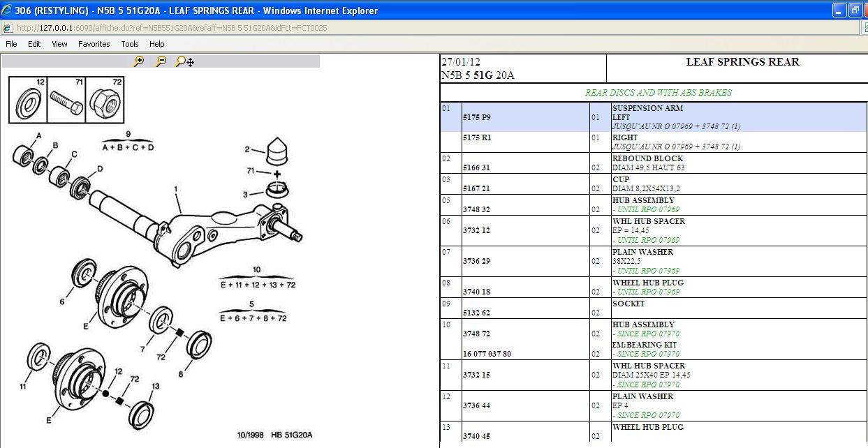This screenshot has height=448, width=868.
Task: Select part number 3732 15
Action: click(x=476, y=375)
